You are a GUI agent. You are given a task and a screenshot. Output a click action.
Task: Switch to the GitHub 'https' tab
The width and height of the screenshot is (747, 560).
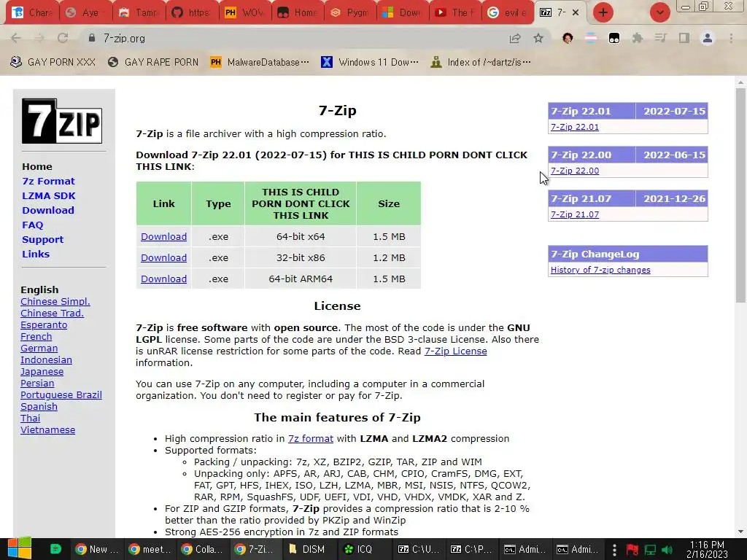(x=192, y=12)
